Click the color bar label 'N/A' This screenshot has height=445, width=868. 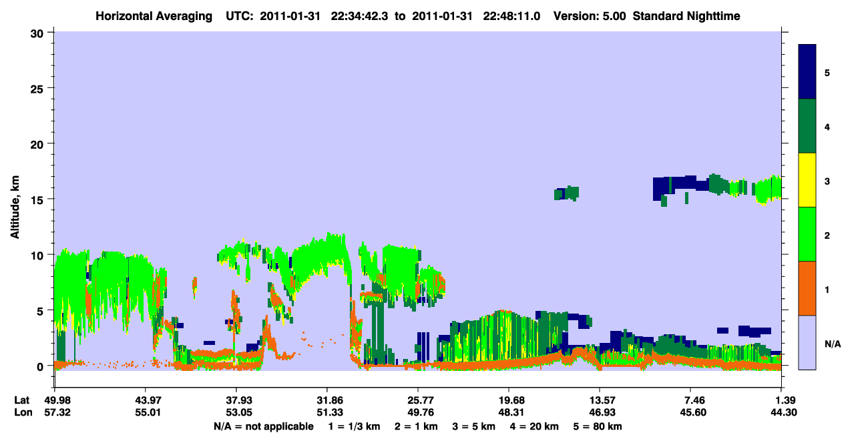coord(833,343)
